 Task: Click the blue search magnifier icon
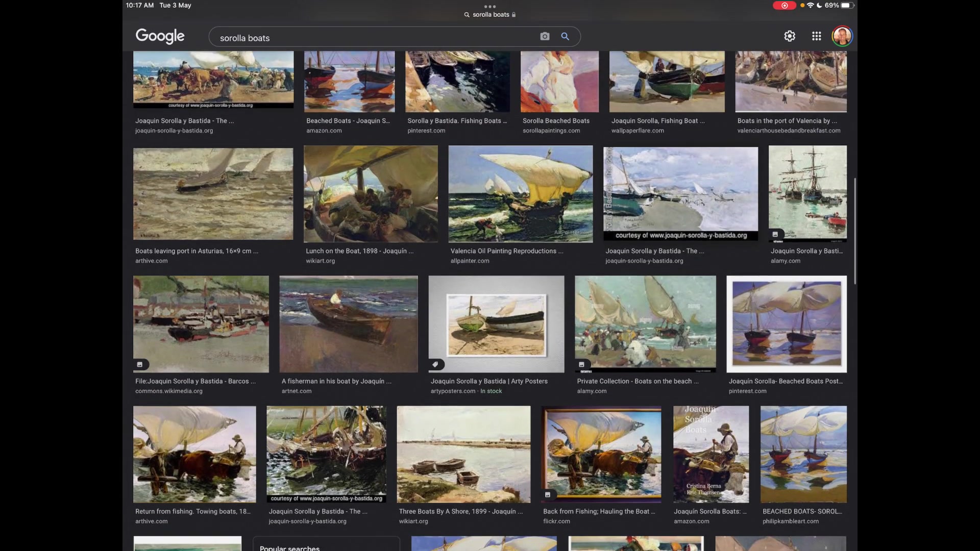tap(565, 36)
